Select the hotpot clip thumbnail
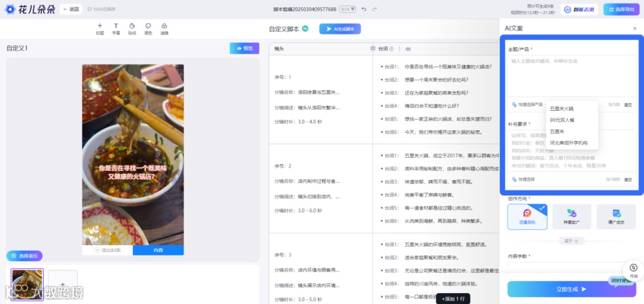This screenshot has width=644, height=304. (27, 285)
